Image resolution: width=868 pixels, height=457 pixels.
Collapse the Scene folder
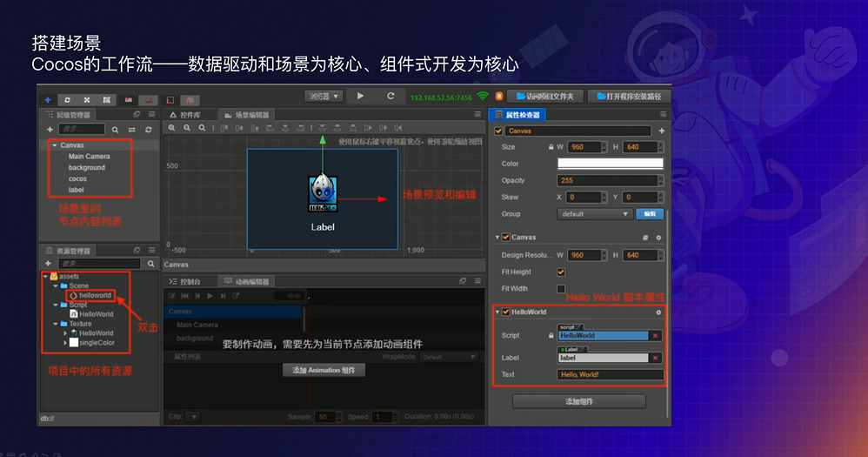click(56, 286)
